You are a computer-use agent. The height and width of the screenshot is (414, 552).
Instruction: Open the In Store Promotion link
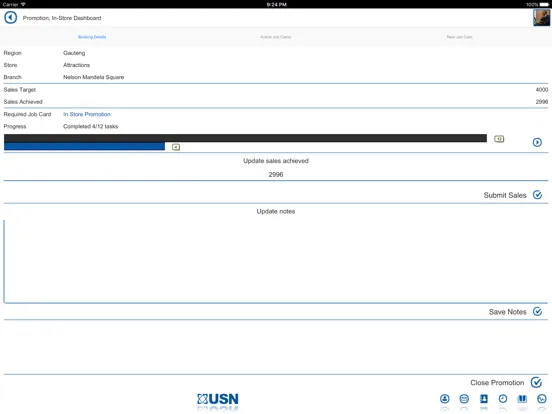(x=87, y=114)
